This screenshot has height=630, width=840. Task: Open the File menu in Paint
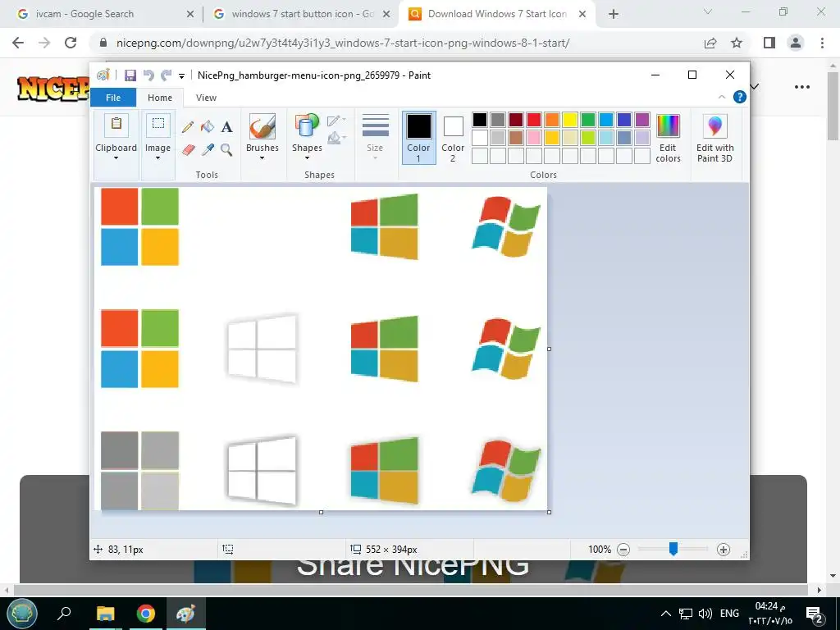point(113,98)
